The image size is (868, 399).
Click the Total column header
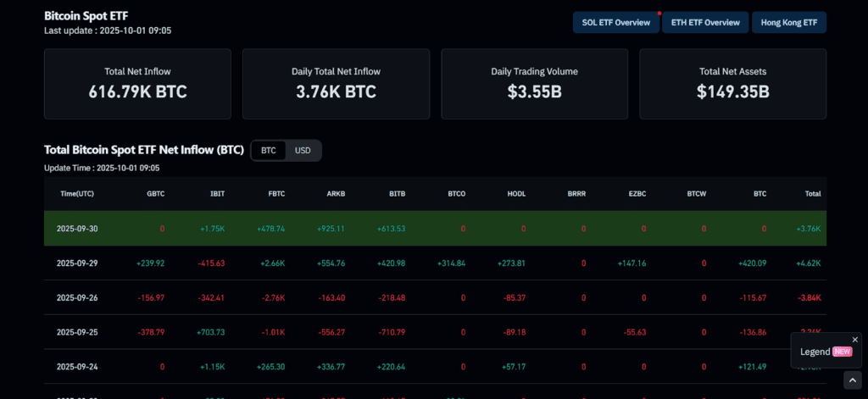pyautogui.click(x=812, y=194)
